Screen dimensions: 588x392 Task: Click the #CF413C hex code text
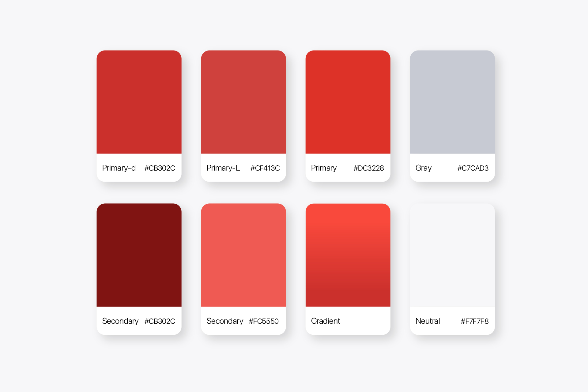point(265,168)
